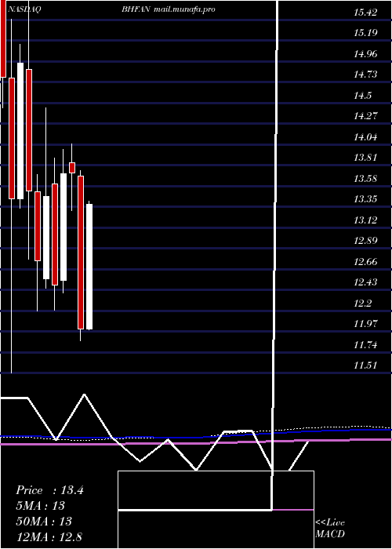Viewport: 392px width, 549px height.
Task: Click the 13.12 price axis label
Action: pos(365,220)
